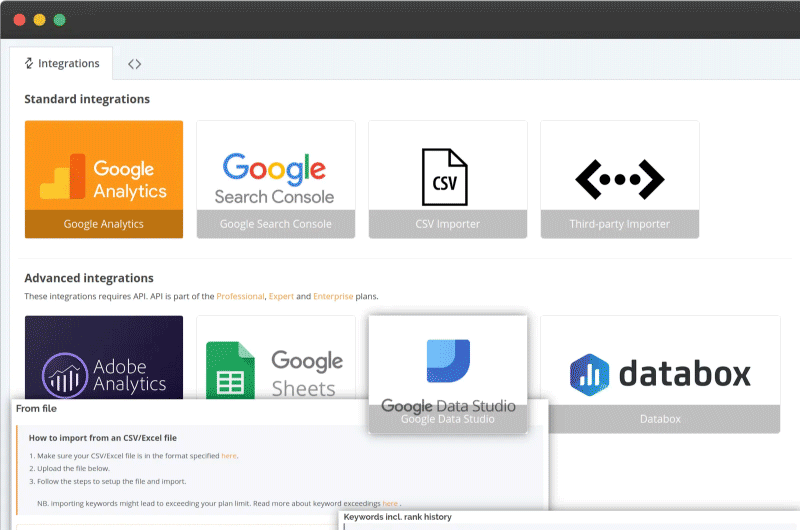Open the Google Sheets integration card

[276, 357]
